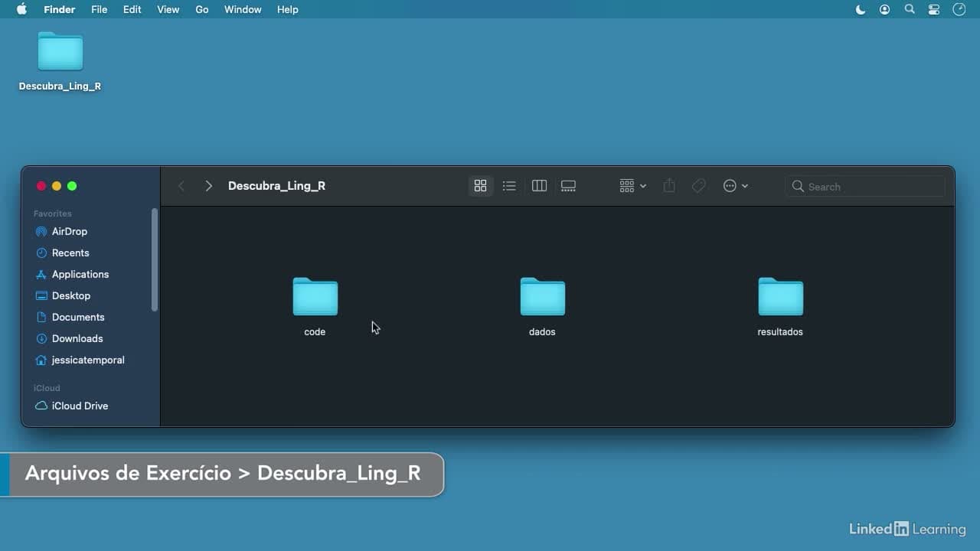
Task: Select the code folder
Action: 315,306
